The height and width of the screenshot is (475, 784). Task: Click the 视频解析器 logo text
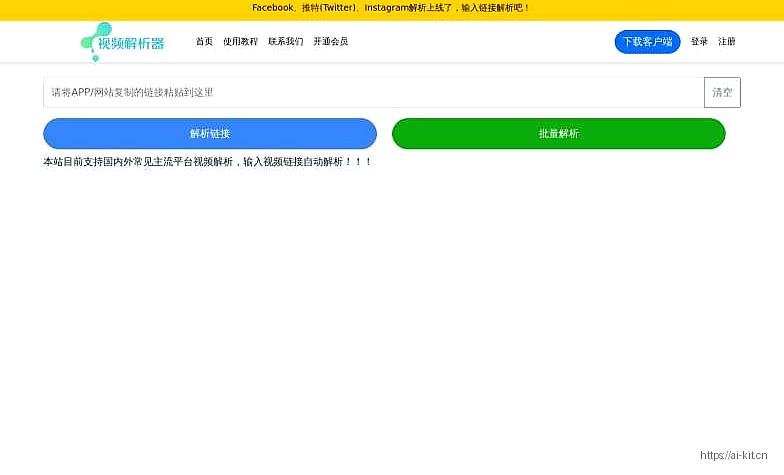coord(132,43)
